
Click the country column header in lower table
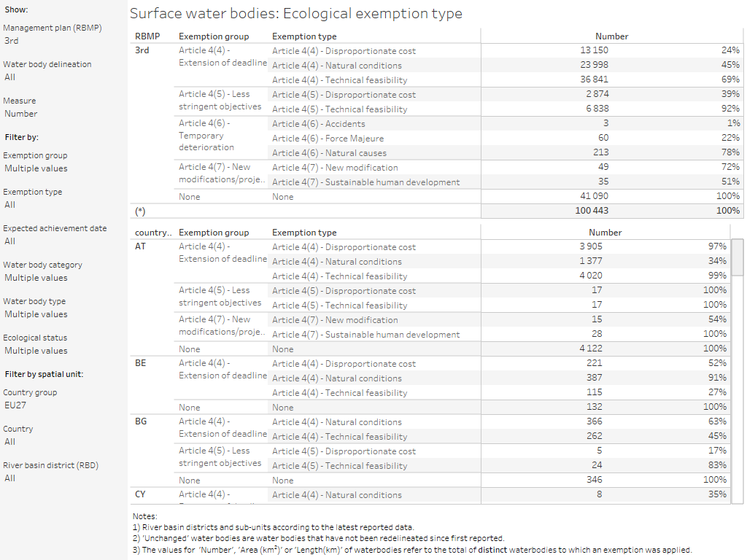click(153, 233)
